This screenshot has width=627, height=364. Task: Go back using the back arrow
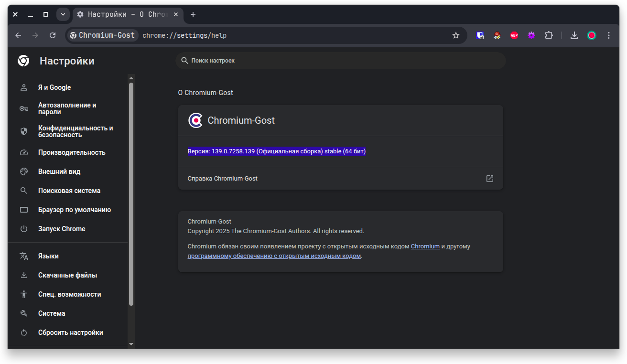pos(18,35)
